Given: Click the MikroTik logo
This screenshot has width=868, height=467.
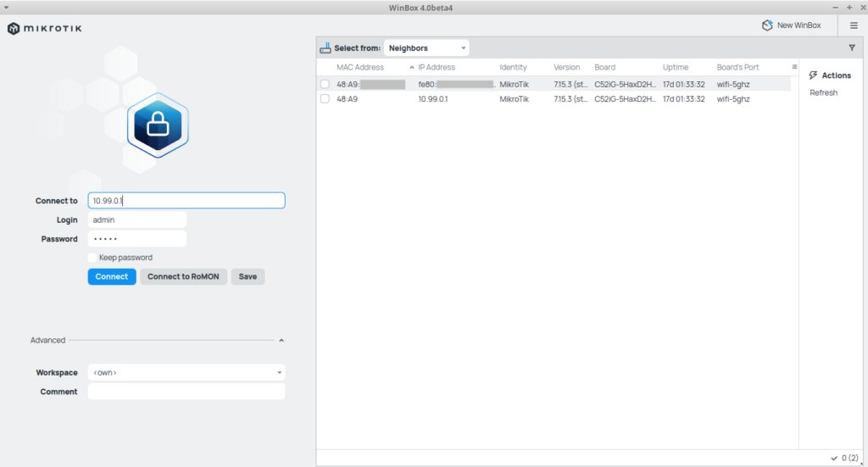Looking at the screenshot, I should [44, 28].
